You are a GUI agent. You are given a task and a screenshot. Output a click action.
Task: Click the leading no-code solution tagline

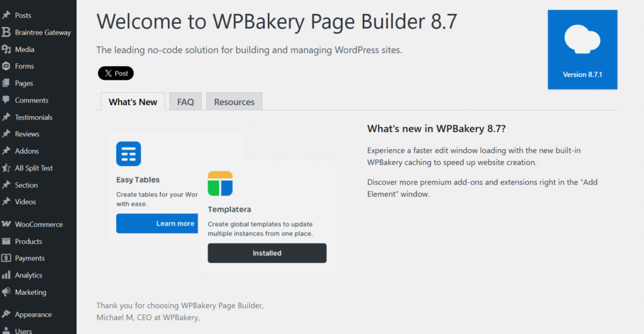(x=249, y=50)
